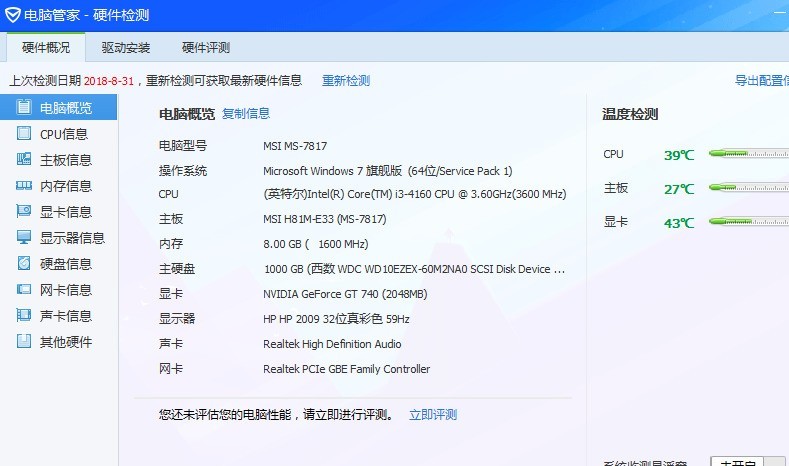Select the 显卡信息 graphics card icon

pos(24,212)
